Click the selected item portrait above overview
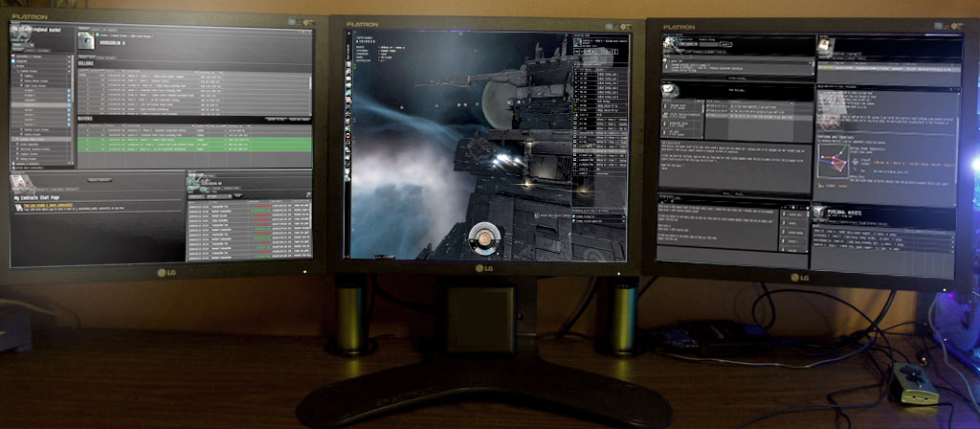The width and height of the screenshot is (980, 429). coord(578,42)
